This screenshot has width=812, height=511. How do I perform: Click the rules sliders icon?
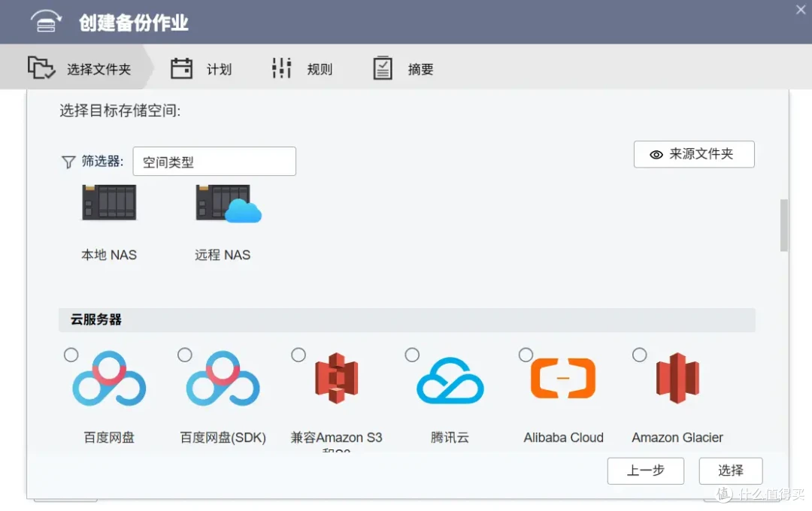click(x=282, y=68)
